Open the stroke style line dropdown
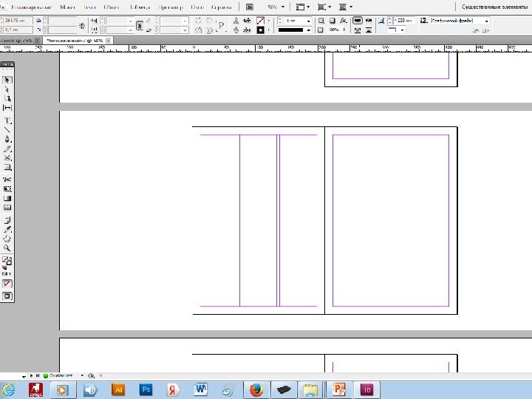The height and width of the screenshot is (399, 532). [x=308, y=30]
